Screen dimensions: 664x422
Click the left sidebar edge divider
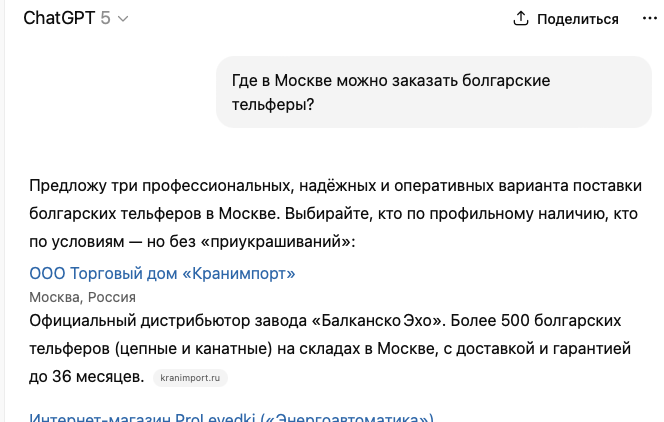point(5,211)
